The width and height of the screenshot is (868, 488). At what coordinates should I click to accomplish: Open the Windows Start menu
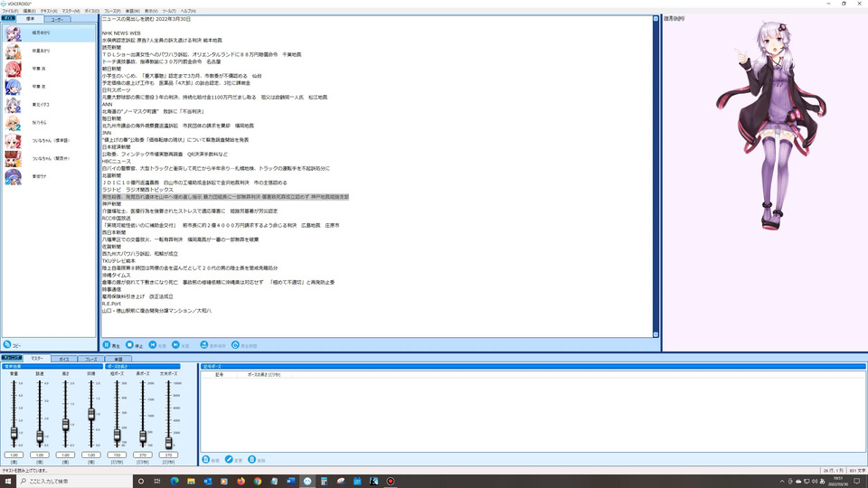pos(8,482)
